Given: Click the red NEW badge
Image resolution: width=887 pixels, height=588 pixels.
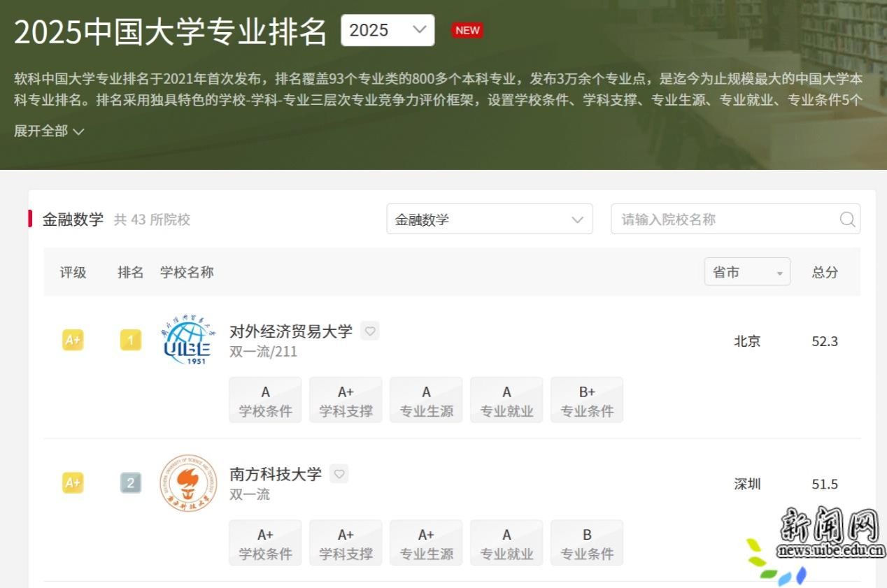Looking at the screenshot, I should 467,30.
